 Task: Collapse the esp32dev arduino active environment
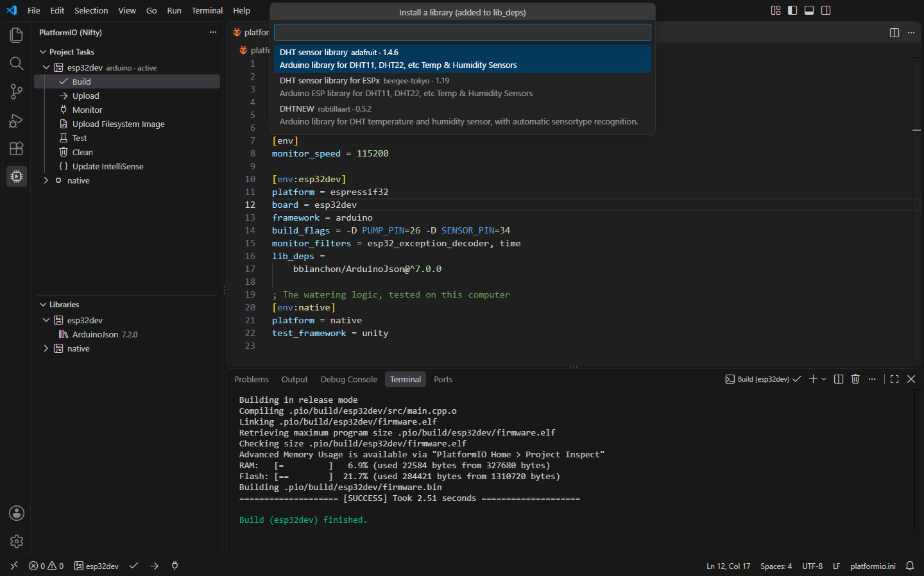(x=46, y=67)
